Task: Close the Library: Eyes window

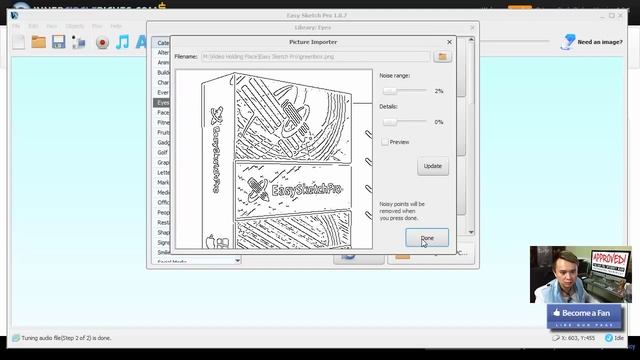Action: [x=472, y=28]
